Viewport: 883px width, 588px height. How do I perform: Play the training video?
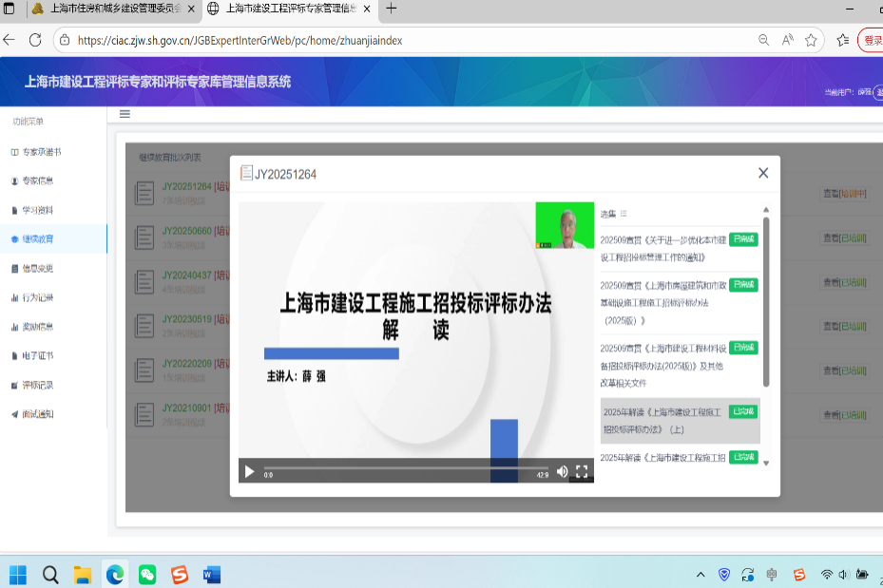coord(249,472)
